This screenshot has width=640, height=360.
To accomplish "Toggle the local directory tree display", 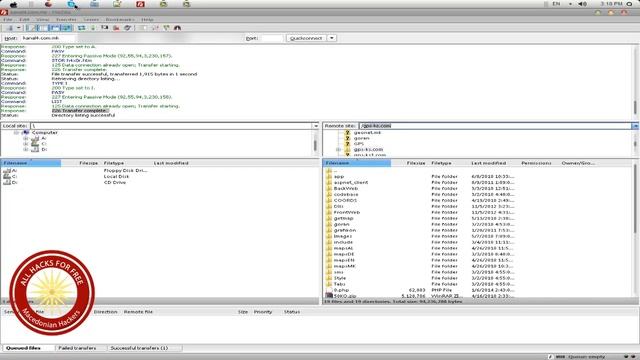I will pos(42,28).
